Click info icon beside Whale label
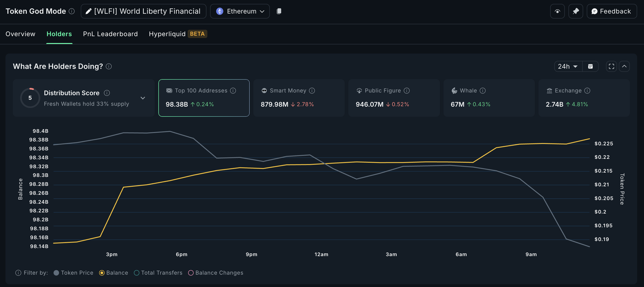Viewport: 644px width, 287px height. pyautogui.click(x=482, y=90)
